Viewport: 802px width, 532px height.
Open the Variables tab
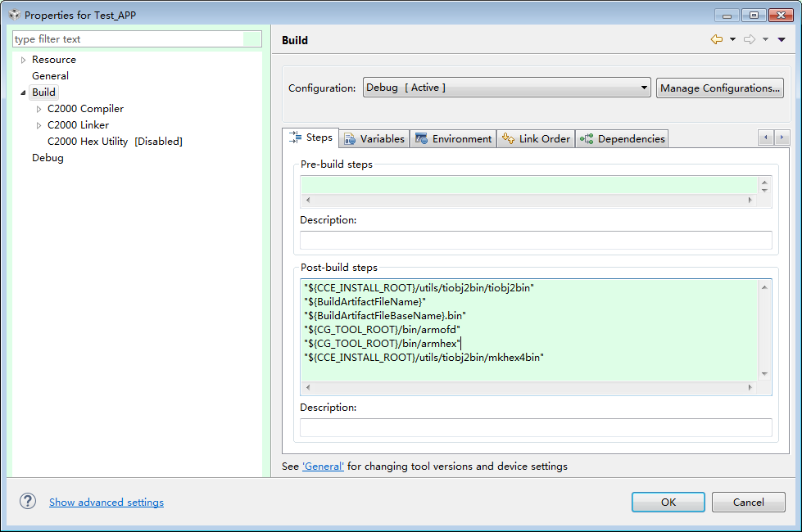374,139
